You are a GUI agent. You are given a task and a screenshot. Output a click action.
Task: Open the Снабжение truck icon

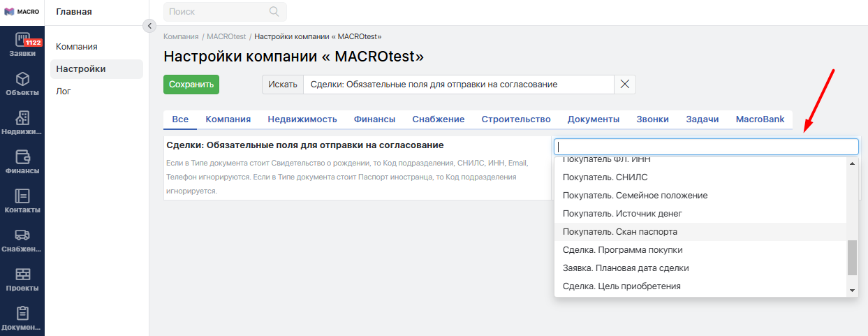click(x=22, y=235)
